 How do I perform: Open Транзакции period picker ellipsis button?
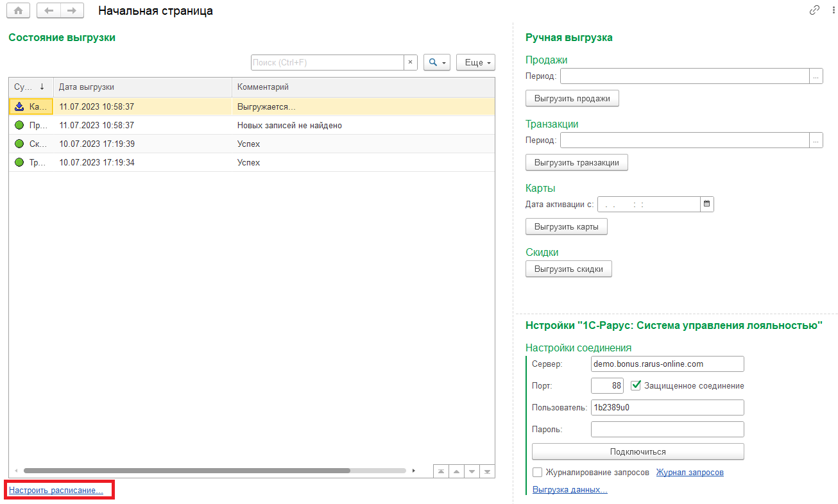pyautogui.click(x=816, y=140)
